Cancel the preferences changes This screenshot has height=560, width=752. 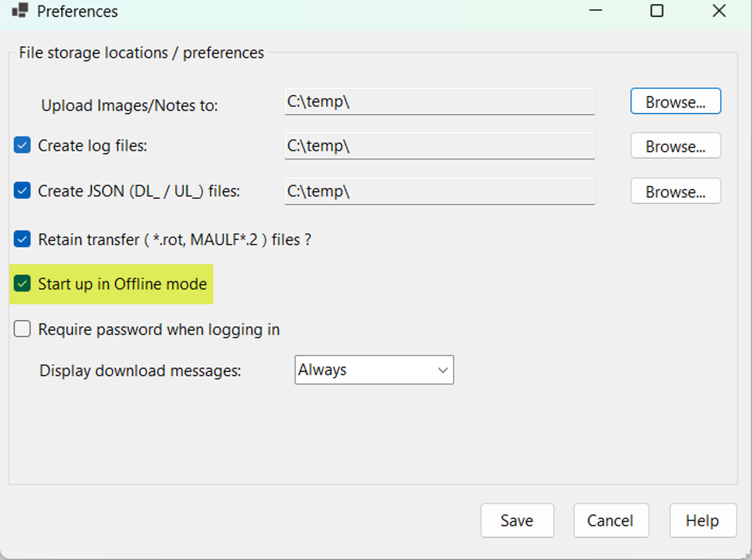pos(610,520)
